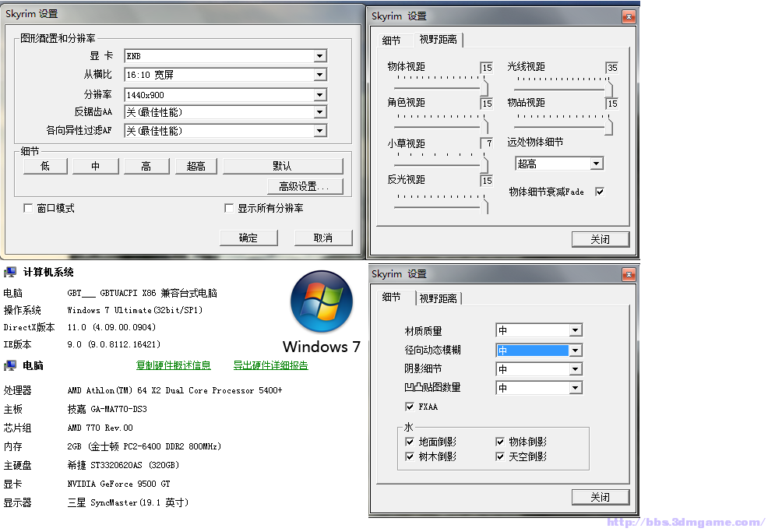Viewport: 768px width, 532px height.
Task: Open the 纵横比 dropdown showing 16:10 宽屏
Action: (x=225, y=75)
